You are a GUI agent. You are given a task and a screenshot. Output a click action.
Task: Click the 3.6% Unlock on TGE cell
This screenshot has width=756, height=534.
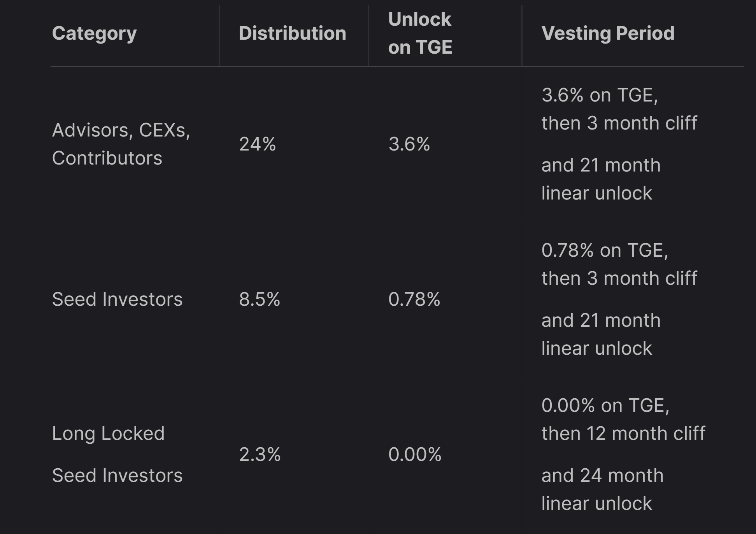point(409,144)
